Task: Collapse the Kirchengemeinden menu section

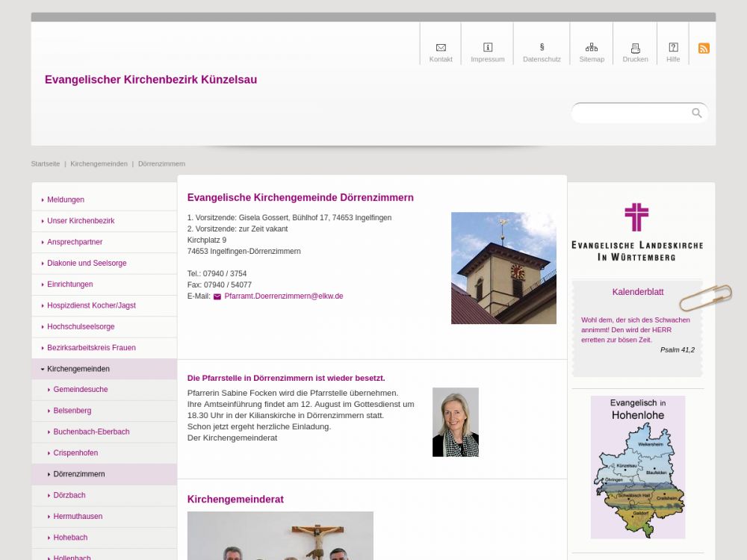Action: (78, 369)
